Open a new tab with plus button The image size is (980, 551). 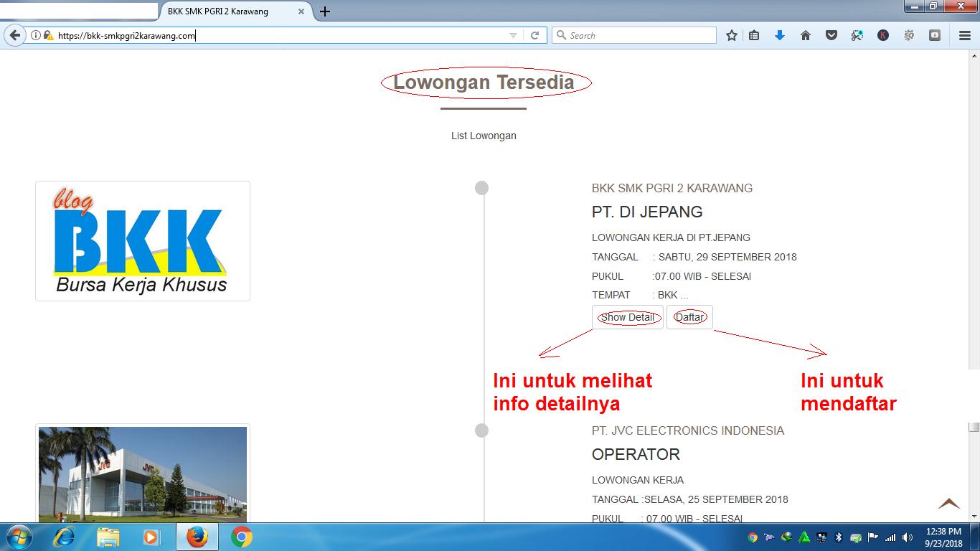[x=325, y=11]
